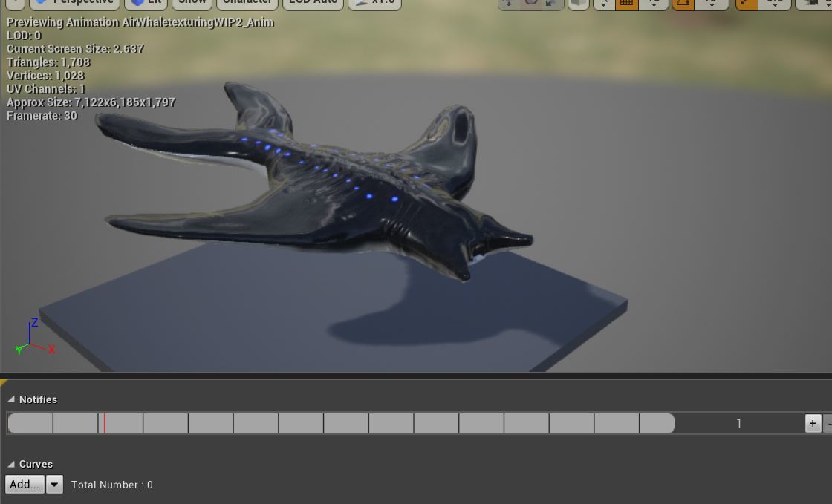Viewport: 832px width, 504px height.
Task: Open the Lit view mode menu
Action: click(146, 3)
